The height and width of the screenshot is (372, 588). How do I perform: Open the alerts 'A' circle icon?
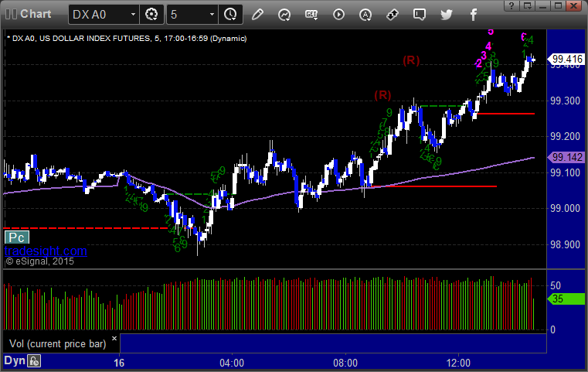[365, 15]
